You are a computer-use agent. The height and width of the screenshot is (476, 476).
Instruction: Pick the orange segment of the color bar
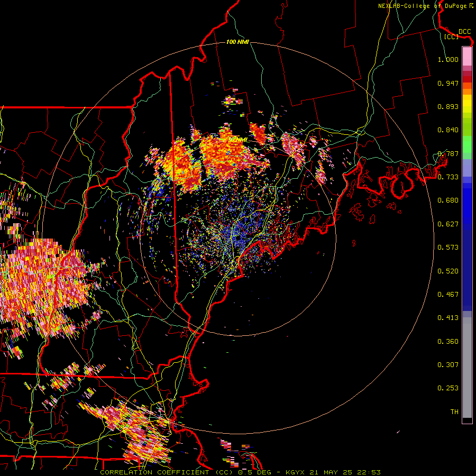click(467, 91)
